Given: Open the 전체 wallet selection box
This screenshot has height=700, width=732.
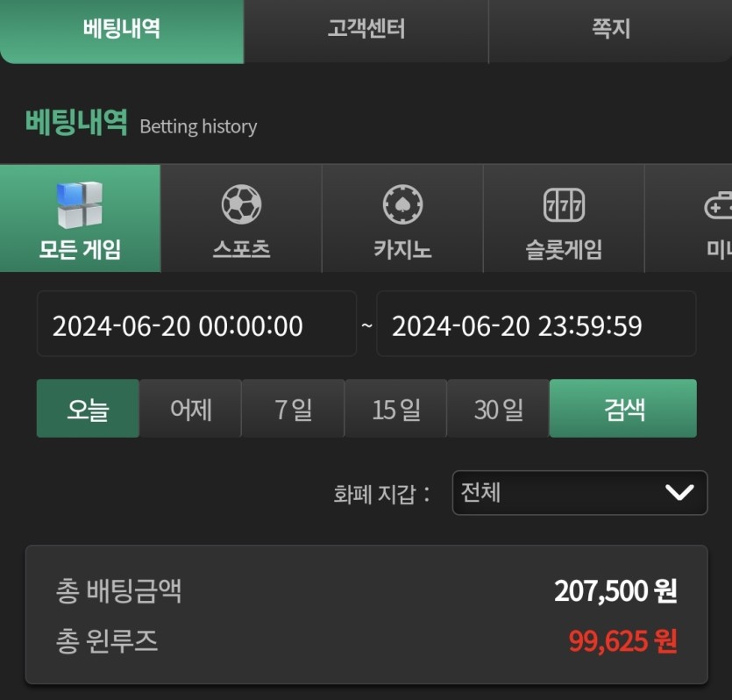Looking at the screenshot, I should click(x=579, y=493).
